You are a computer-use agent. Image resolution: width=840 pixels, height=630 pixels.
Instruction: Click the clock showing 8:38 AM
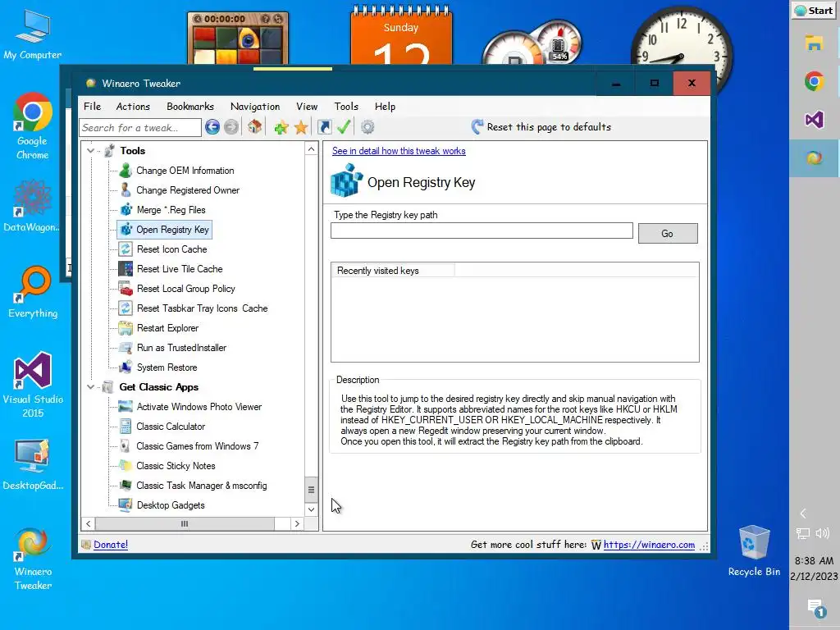[x=814, y=561]
